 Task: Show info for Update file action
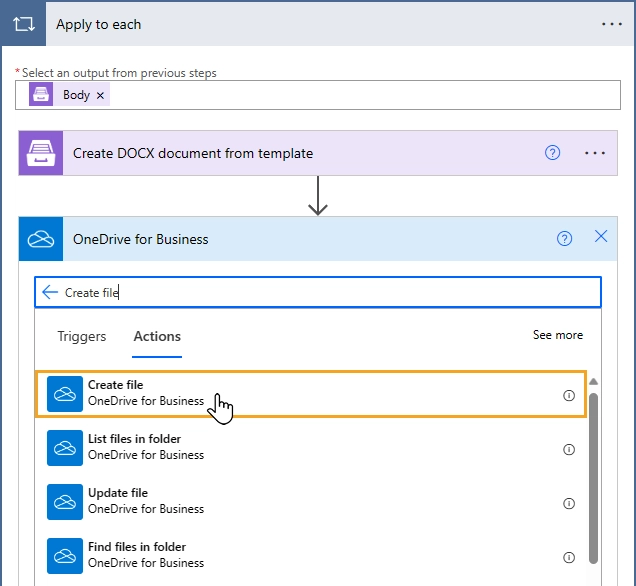569,503
